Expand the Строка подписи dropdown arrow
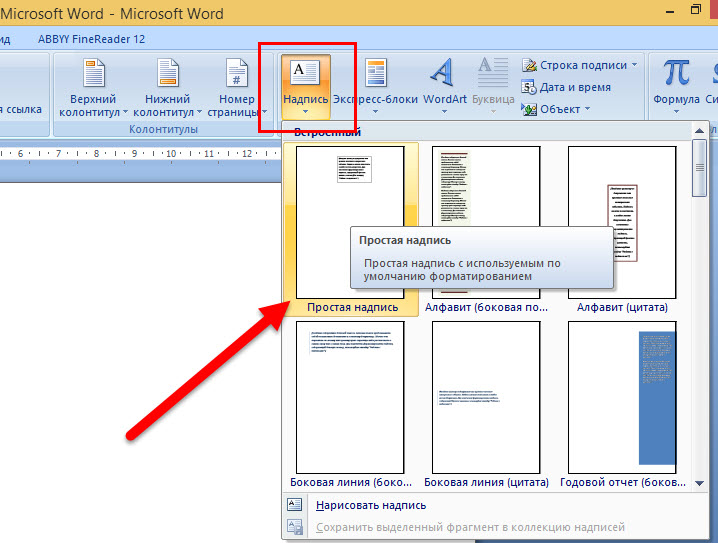718x543 pixels. click(635, 65)
